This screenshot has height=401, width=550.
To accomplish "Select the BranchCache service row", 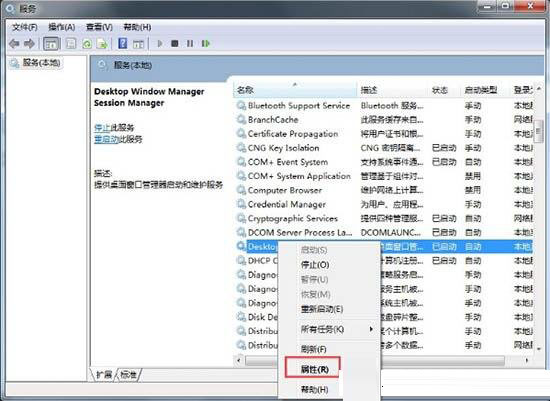I will tap(385, 119).
